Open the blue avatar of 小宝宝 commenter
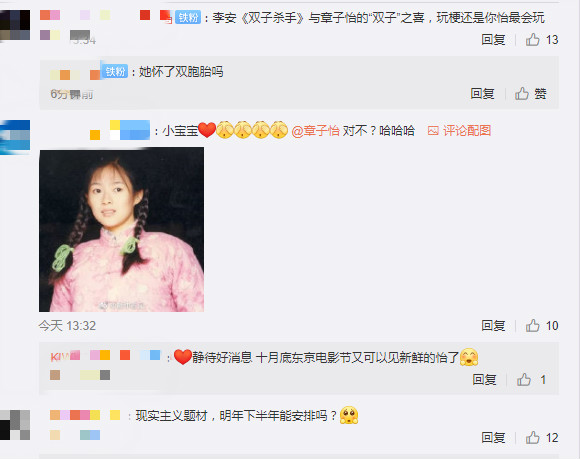The image size is (580, 459). click(x=15, y=137)
